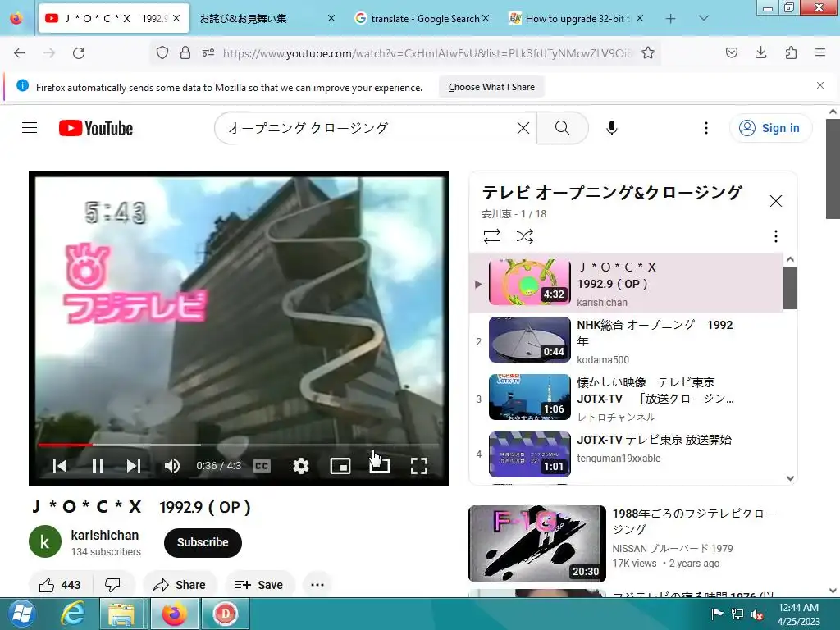Close the playlist panel

(776, 201)
